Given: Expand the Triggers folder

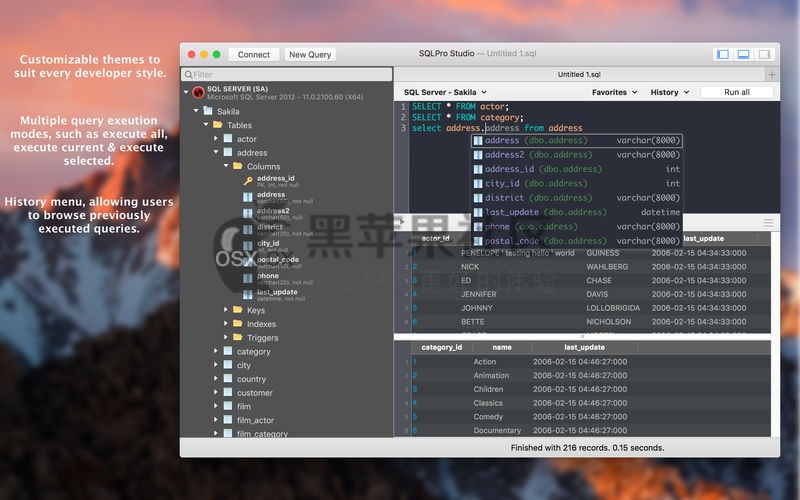Looking at the screenshot, I should [x=226, y=337].
